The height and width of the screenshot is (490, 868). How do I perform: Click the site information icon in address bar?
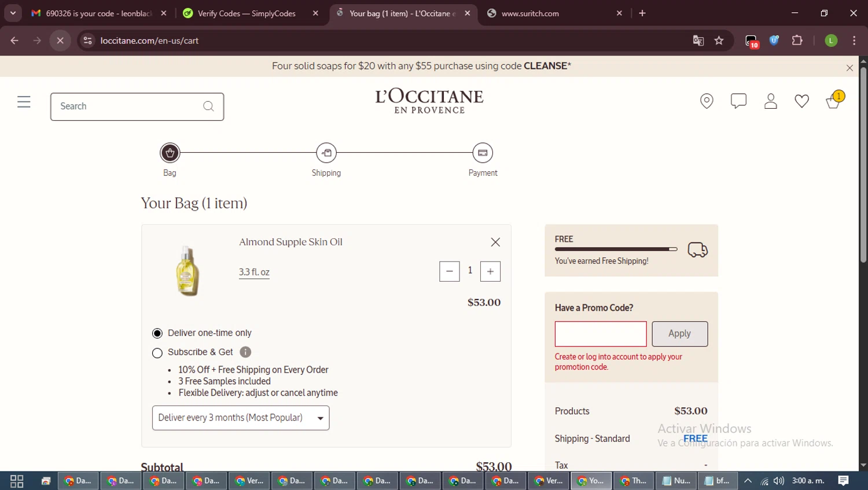pos(87,40)
